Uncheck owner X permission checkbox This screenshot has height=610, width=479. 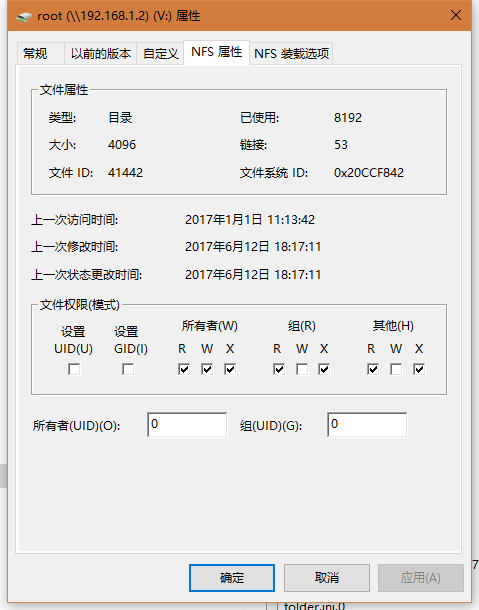tap(230, 369)
